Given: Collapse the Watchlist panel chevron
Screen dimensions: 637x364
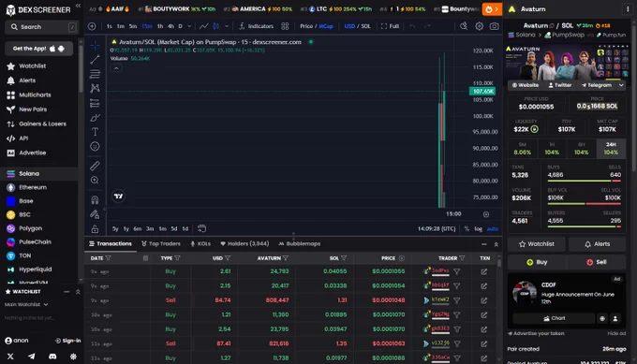Looking at the screenshot, I should 78,292.
